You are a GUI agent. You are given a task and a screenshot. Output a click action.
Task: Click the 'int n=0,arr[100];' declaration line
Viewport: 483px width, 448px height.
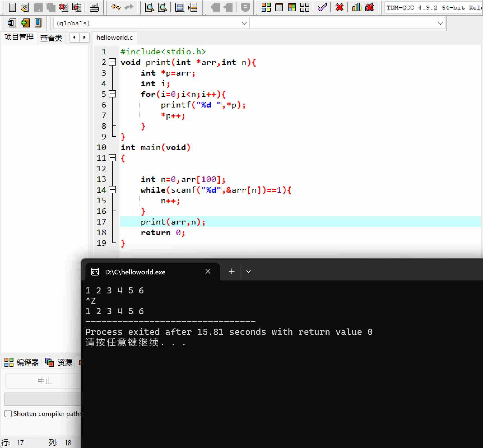click(183, 179)
